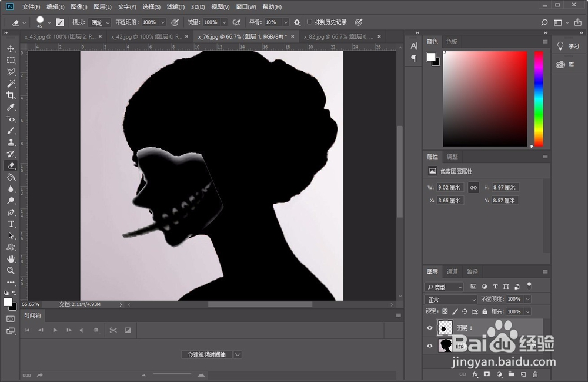588x382 pixels.
Task: Click 创建视频时间轴 button
Action: [207, 354]
